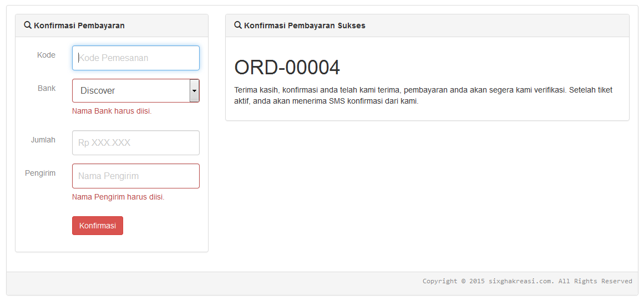Click the 'Nama Pengirim harus diisi.' error message
Image resolution: width=644 pixels, height=301 pixels.
click(118, 197)
